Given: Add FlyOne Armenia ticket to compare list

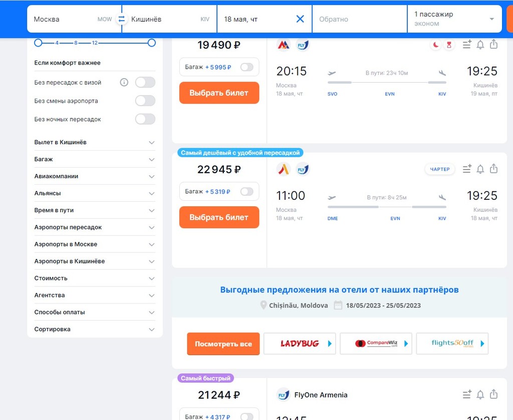Looking at the screenshot, I should [x=467, y=394].
